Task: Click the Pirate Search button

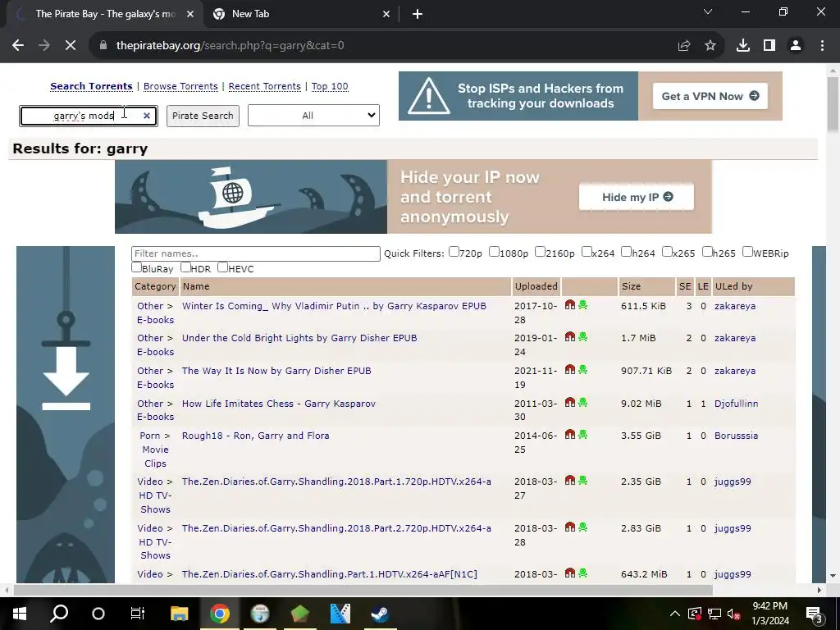Action: point(203,116)
